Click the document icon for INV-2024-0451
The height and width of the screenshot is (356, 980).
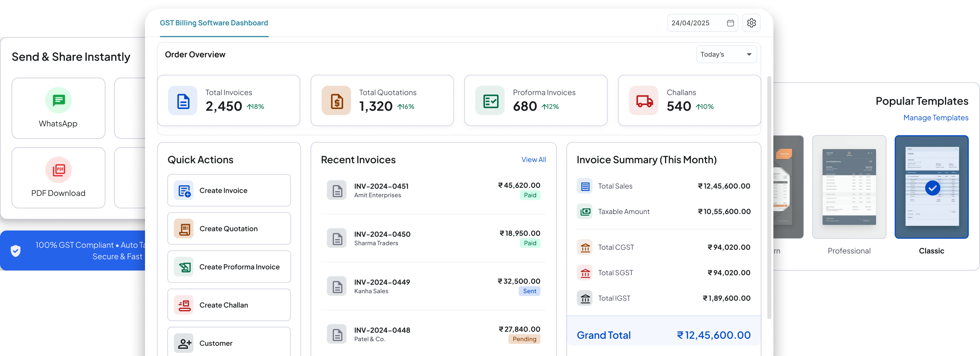[337, 190]
